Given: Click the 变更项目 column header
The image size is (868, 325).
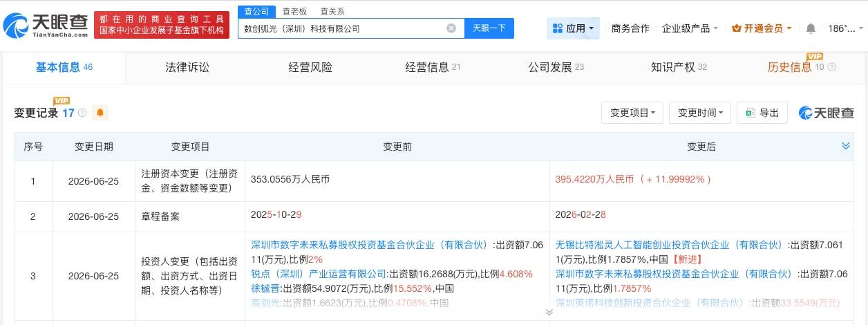Looking at the screenshot, I should point(190,147).
